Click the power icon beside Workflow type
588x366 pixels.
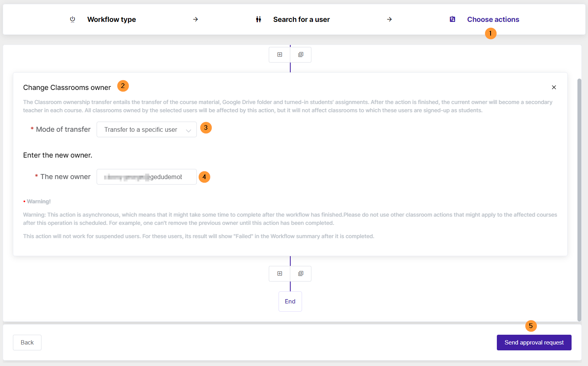coord(72,20)
